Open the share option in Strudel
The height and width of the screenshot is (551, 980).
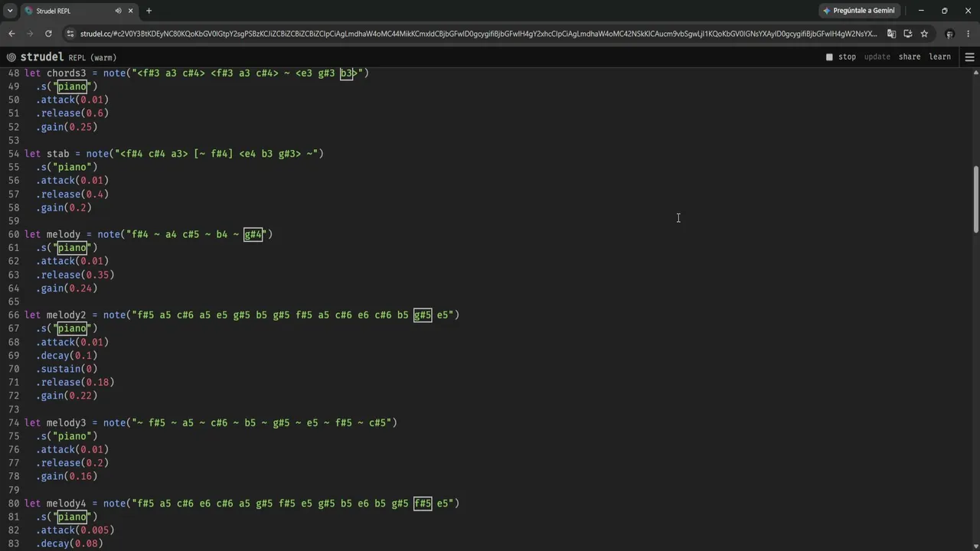point(910,57)
